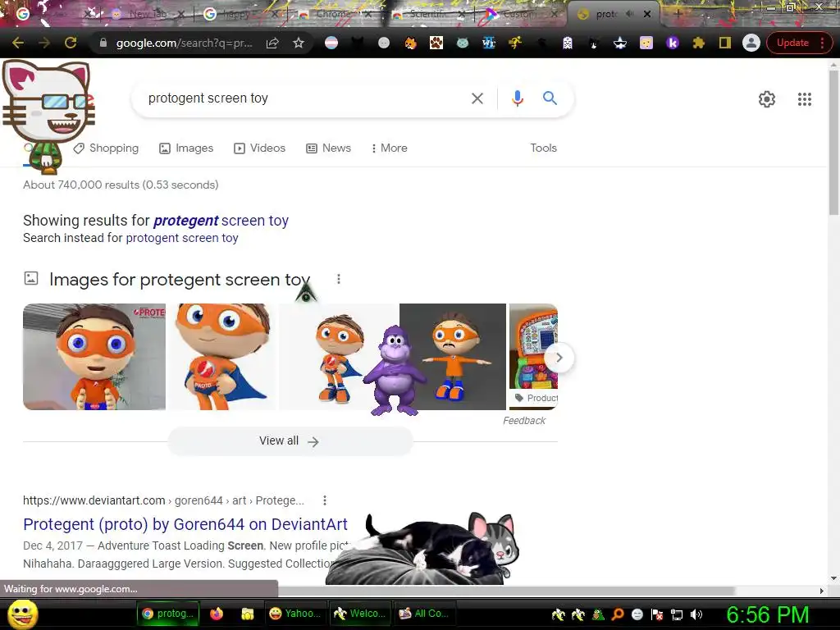
Task: Open the toy product thumbnail
Action: 533,357
